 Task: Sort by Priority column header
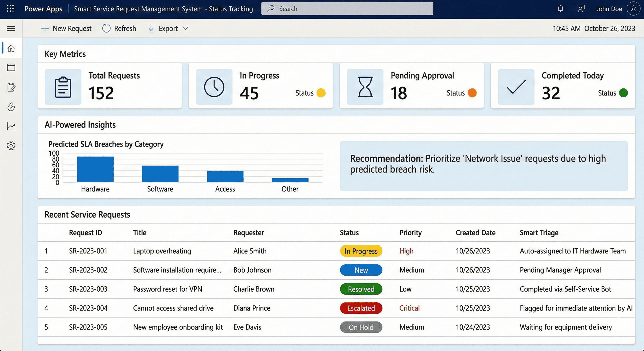point(411,233)
